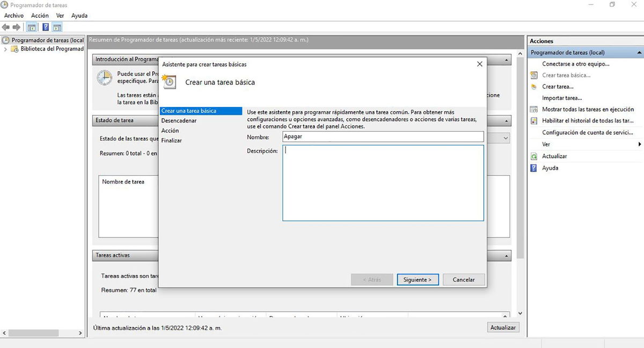Open Crear tarea using its icon in Acciones
The height and width of the screenshot is (348, 644).
click(533, 86)
